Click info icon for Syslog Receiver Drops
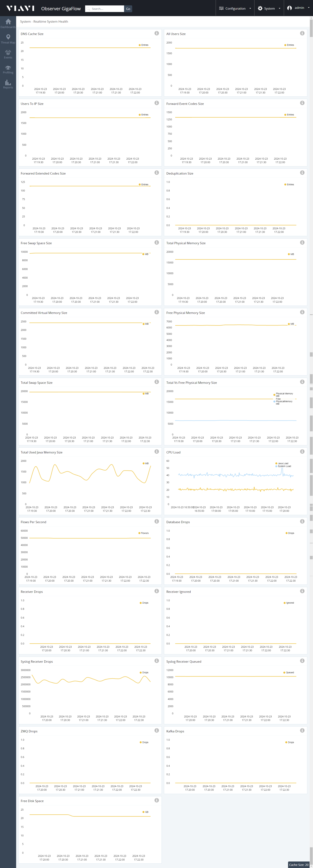 click(156, 661)
